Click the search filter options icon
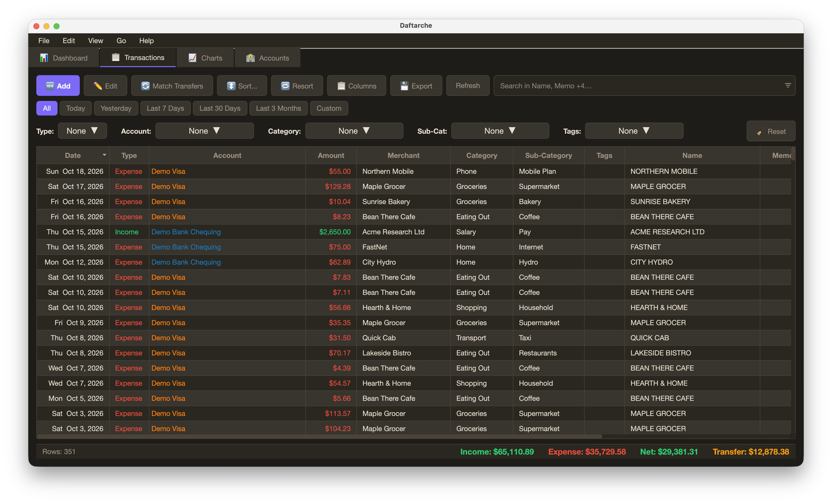The image size is (832, 504). pyautogui.click(x=788, y=86)
